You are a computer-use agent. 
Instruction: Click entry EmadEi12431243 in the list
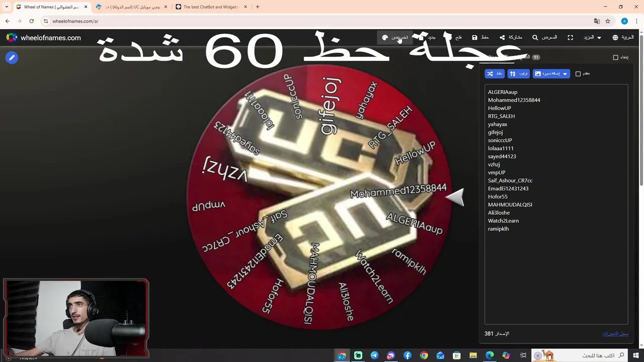coord(508,189)
